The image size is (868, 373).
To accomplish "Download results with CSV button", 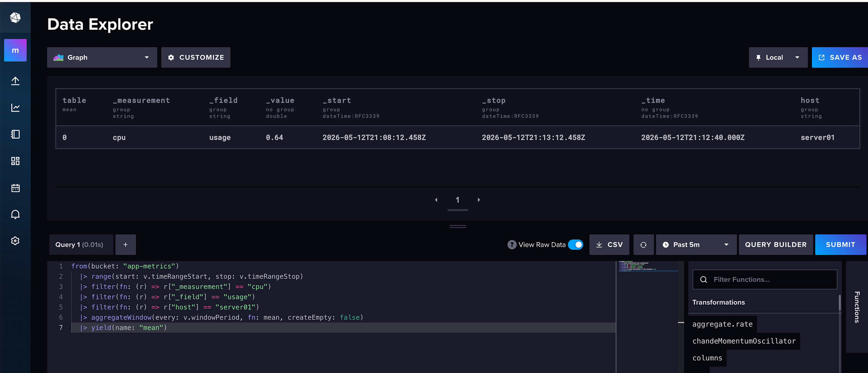I will coord(609,245).
